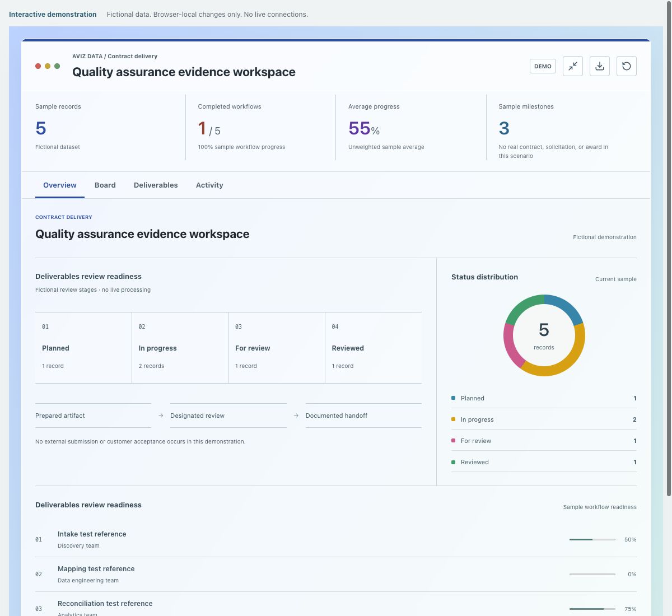Switch to the Deliverables tab
This screenshot has height=616, width=672.
156,185
